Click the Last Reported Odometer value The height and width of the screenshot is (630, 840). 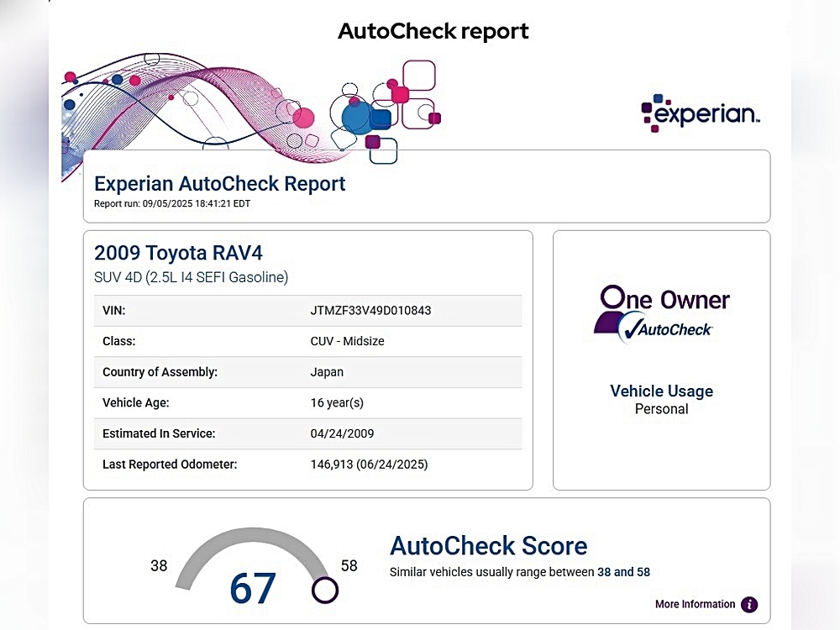tap(370, 464)
